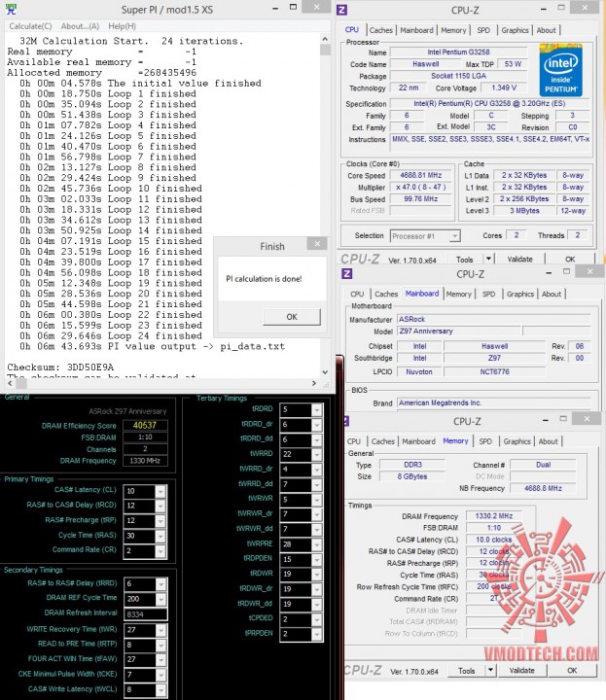Click the CPU-Z logo icon of the Mainboard window
This screenshot has height=700, width=606.
point(346,273)
